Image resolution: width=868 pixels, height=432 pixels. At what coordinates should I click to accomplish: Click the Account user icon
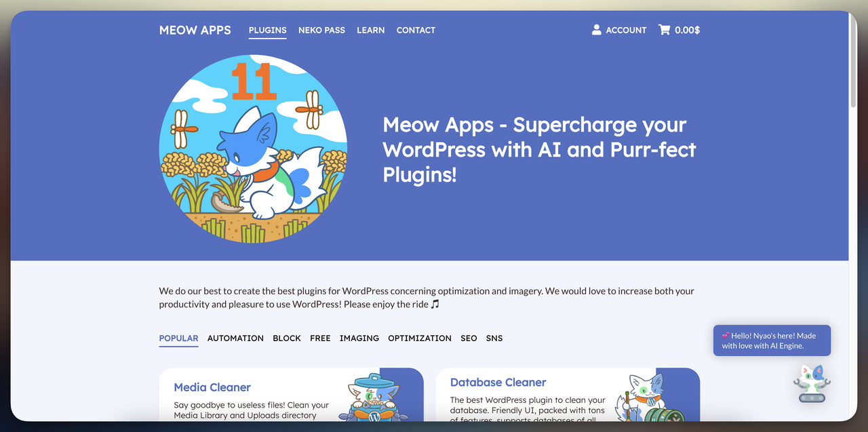click(x=597, y=30)
